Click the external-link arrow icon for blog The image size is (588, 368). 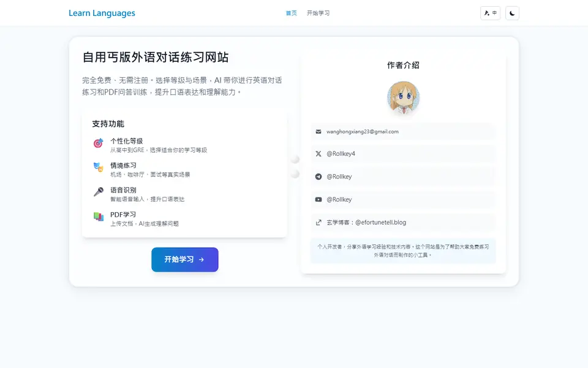(x=318, y=222)
